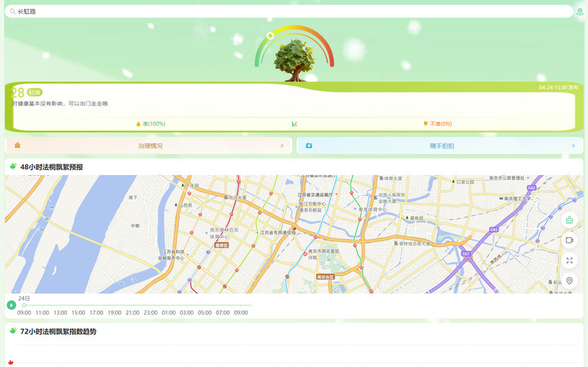Expand 治理情况 via its chevron arrow
Viewport: 588px width, 367px height.
(x=282, y=145)
